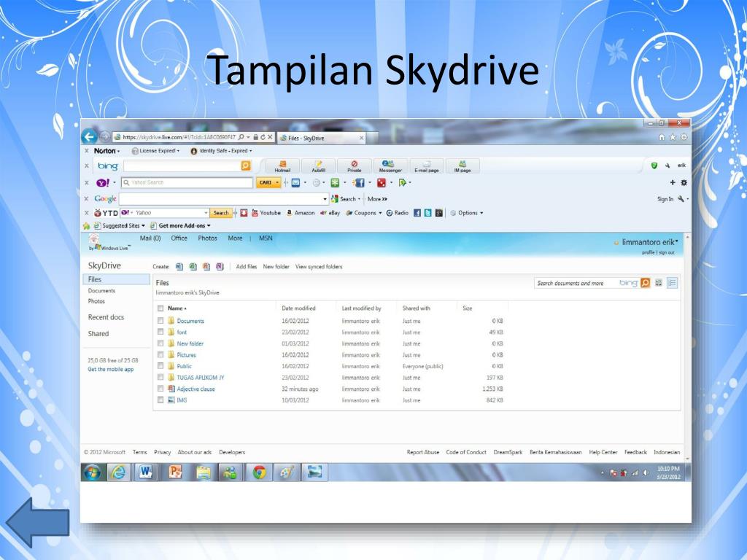Click the YTD red download icon
The width and height of the screenshot is (747, 560).
[x=244, y=213]
